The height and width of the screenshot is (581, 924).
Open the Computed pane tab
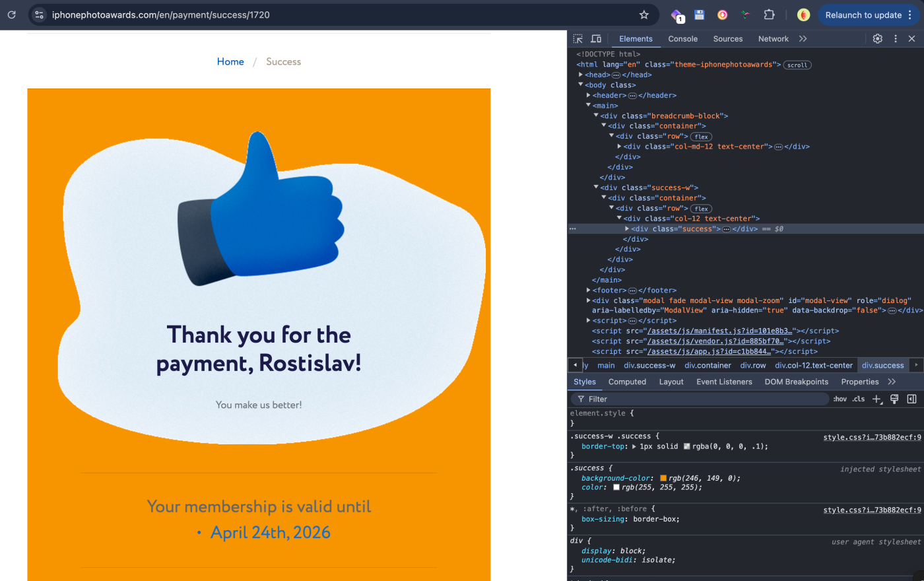tap(627, 382)
